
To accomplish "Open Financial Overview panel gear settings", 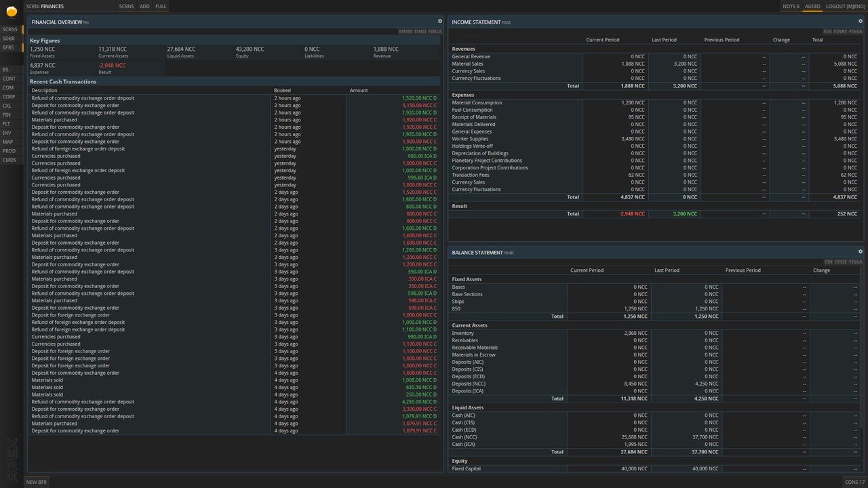I will tap(439, 21).
